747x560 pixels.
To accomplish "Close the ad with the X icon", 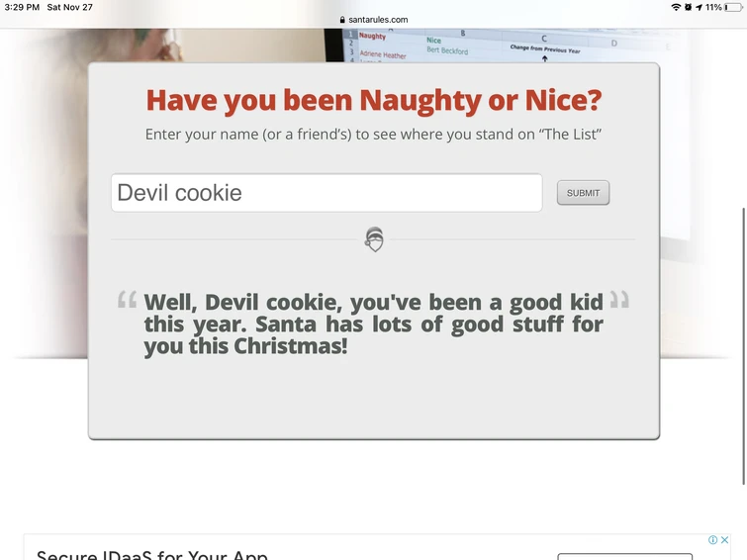I will pyautogui.click(x=724, y=539).
